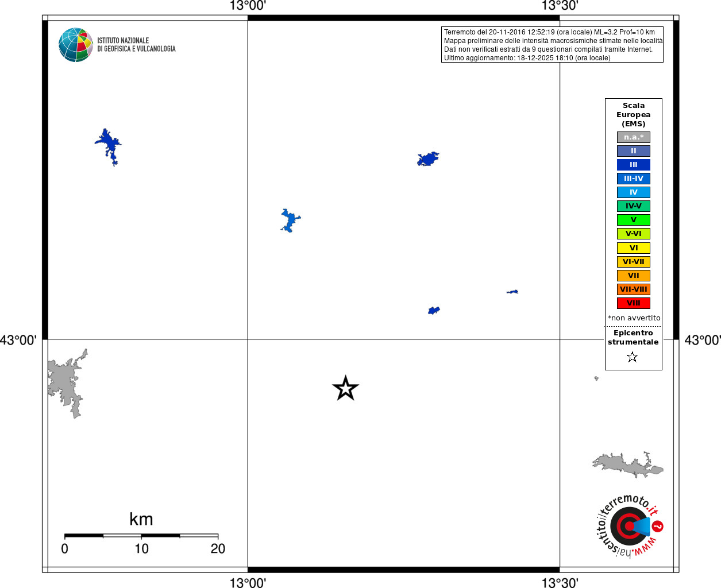Select the red intensity VIII swatch
The height and width of the screenshot is (588, 721).
tap(634, 303)
